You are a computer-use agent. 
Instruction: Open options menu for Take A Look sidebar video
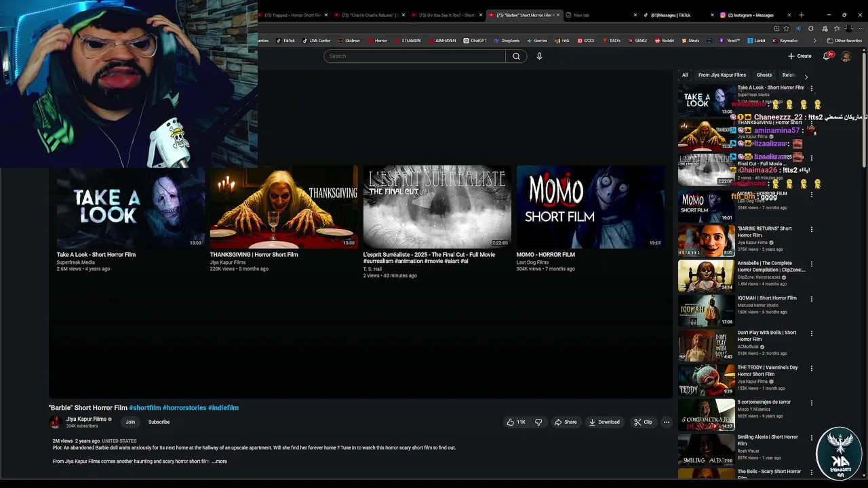click(812, 88)
